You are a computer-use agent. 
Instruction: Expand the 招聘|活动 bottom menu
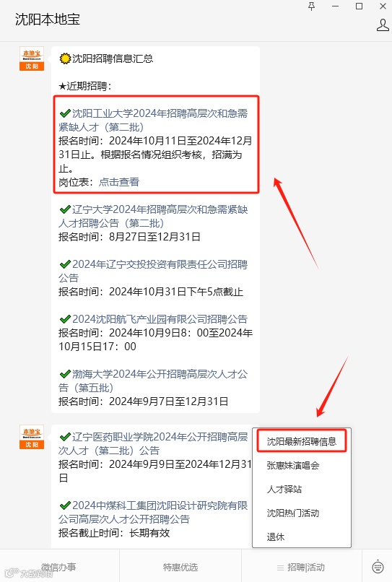point(302,567)
